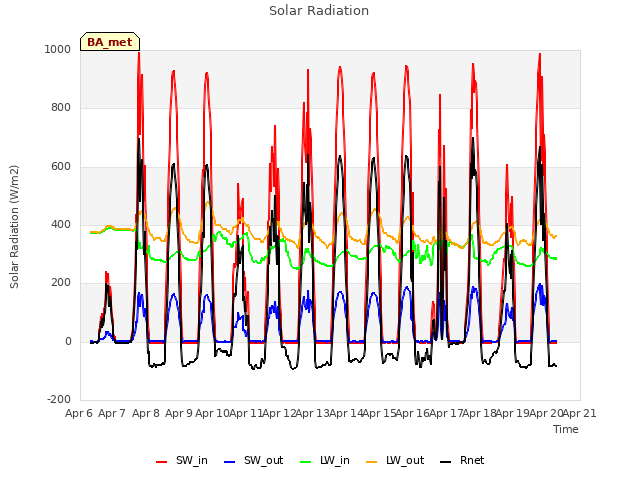Click the BA_met annotation label
This screenshot has width=640, height=480.
click(110, 42)
